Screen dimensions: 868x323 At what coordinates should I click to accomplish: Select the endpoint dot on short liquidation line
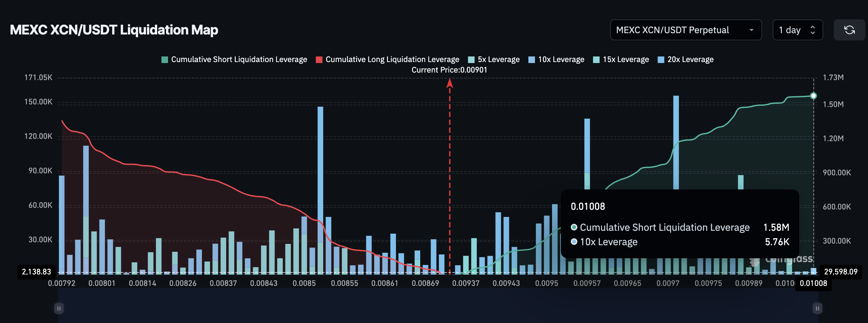pos(814,95)
